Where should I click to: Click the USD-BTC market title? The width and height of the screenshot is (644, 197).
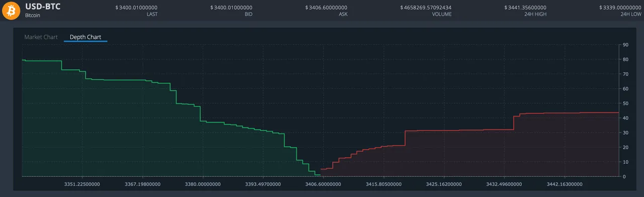[x=43, y=7]
